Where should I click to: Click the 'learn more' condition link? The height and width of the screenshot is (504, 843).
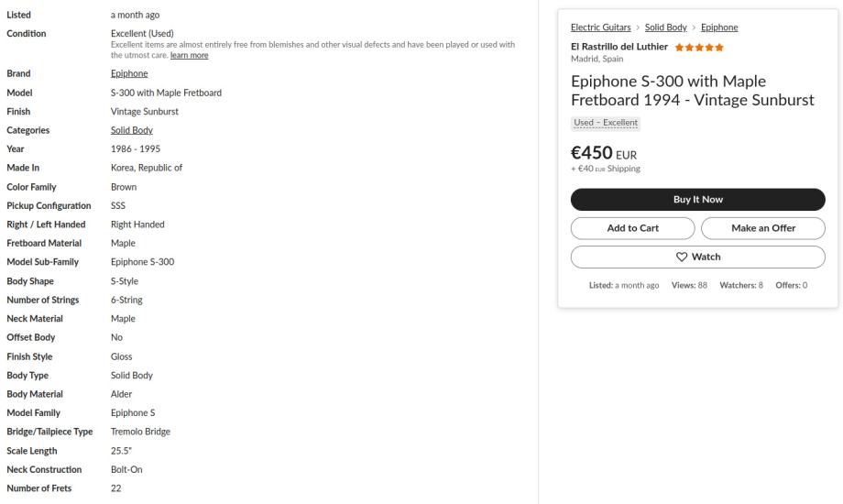point(190,55)
